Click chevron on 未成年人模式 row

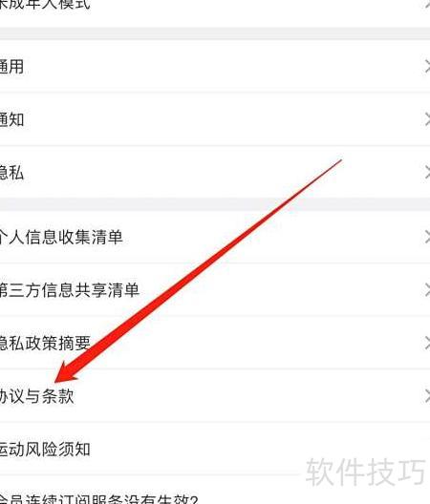427,4
